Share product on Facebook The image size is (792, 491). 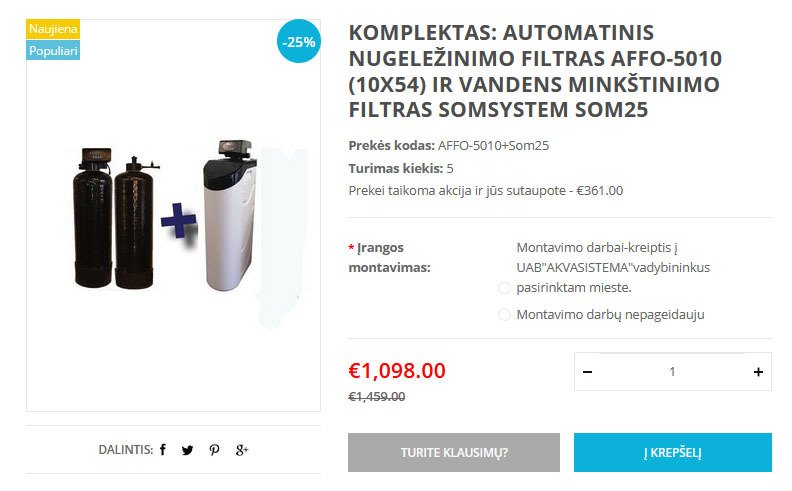[163, 450]
